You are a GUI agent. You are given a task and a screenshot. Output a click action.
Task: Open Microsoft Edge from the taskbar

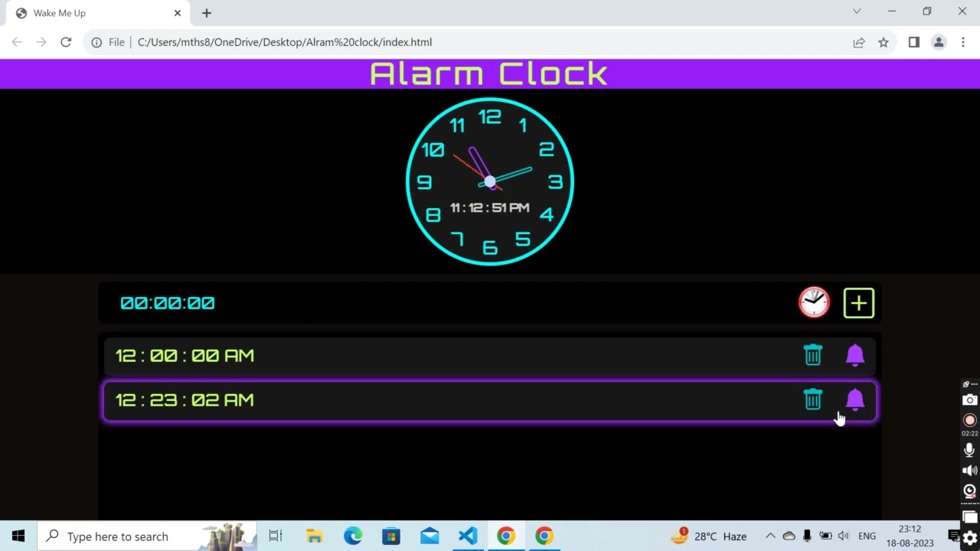(353, 536)
